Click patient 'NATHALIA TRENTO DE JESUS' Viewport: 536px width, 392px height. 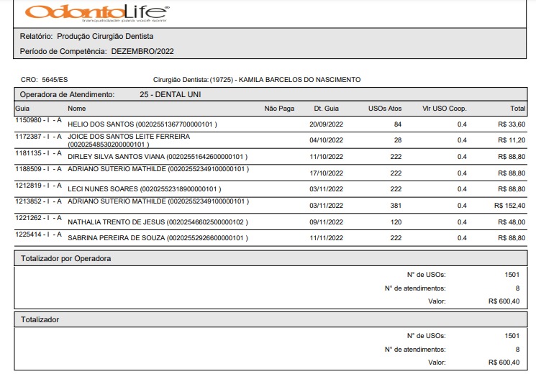coord(117,222)
